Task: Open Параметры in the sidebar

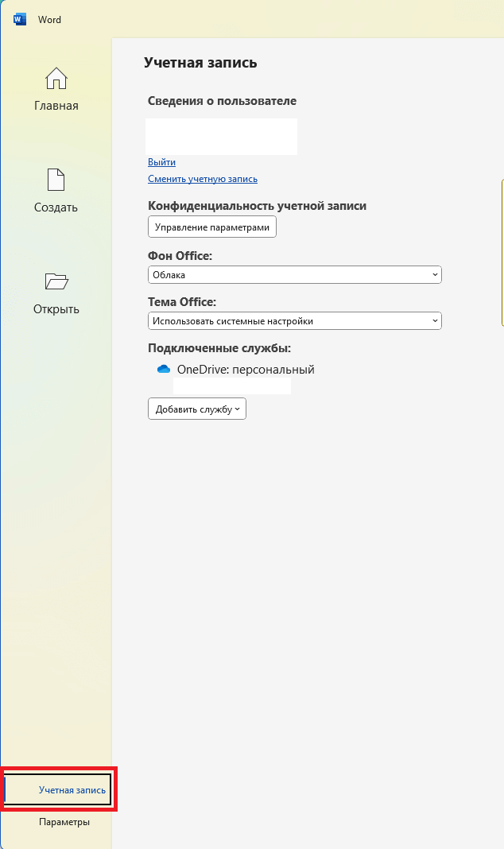Action: (64, 822)
